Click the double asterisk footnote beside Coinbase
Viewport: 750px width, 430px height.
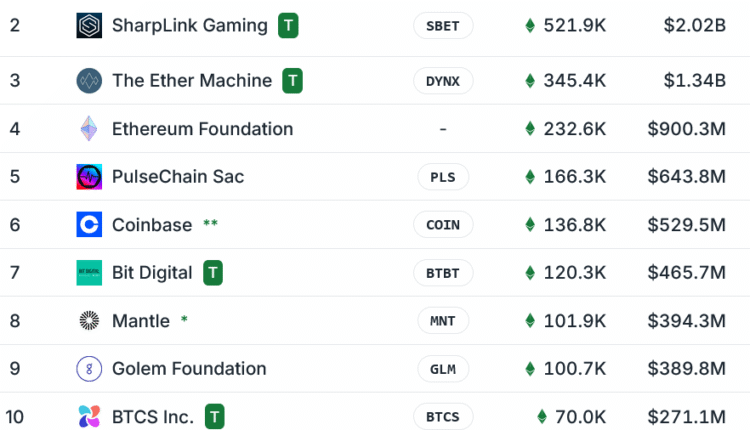click(210, 224)
